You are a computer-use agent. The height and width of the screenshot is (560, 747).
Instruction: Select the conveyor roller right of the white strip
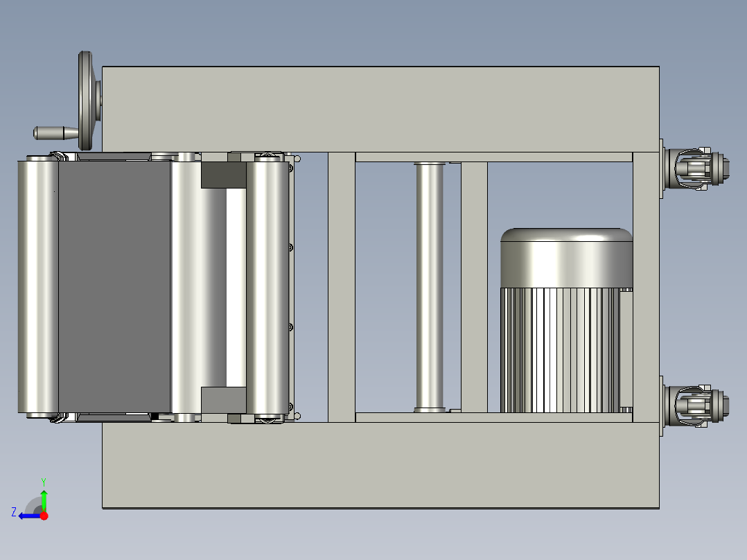tap(268, 287)
